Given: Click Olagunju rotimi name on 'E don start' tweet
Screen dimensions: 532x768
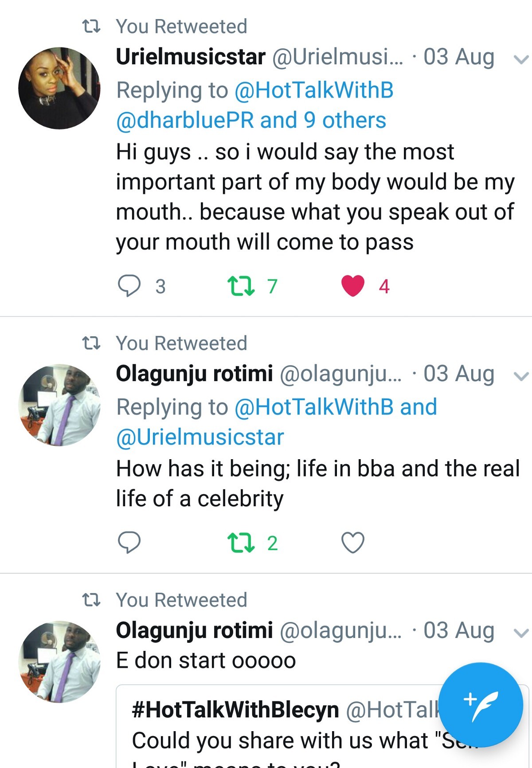Looking at the screenshot, I should [194, 630].
